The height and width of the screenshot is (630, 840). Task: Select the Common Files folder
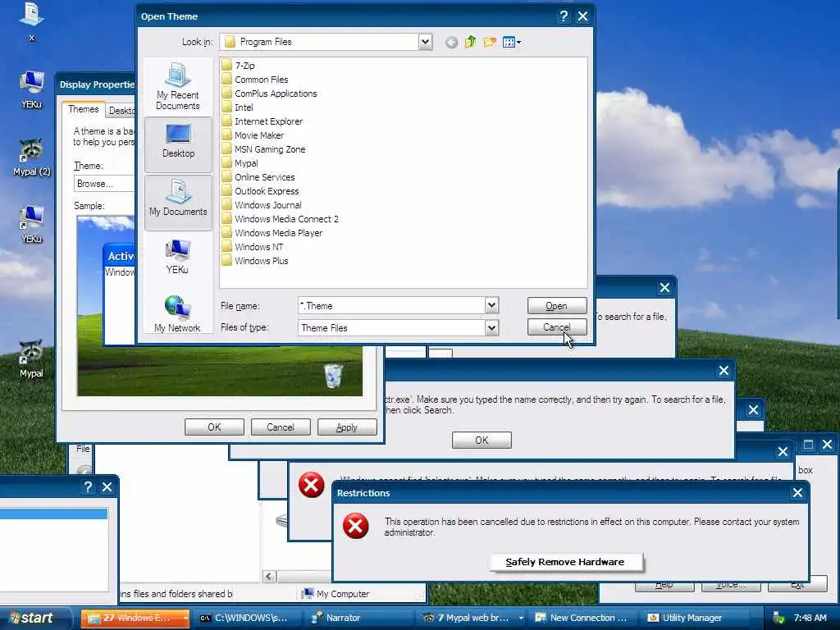pos(255,80)
